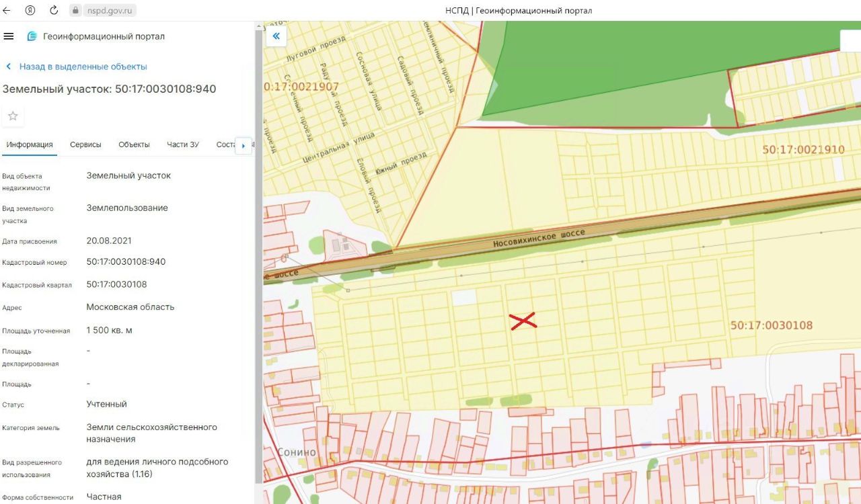Click the 'Луговой проезд' label on map
Image resolution: width=861 pixels, height=504 pixels.
[316, 48]
